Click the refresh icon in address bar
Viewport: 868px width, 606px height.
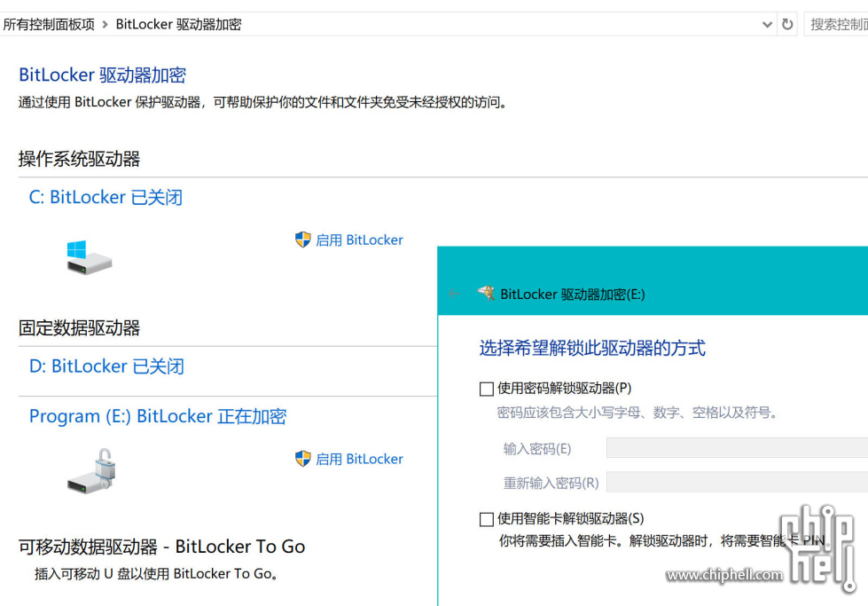[787, 24]
